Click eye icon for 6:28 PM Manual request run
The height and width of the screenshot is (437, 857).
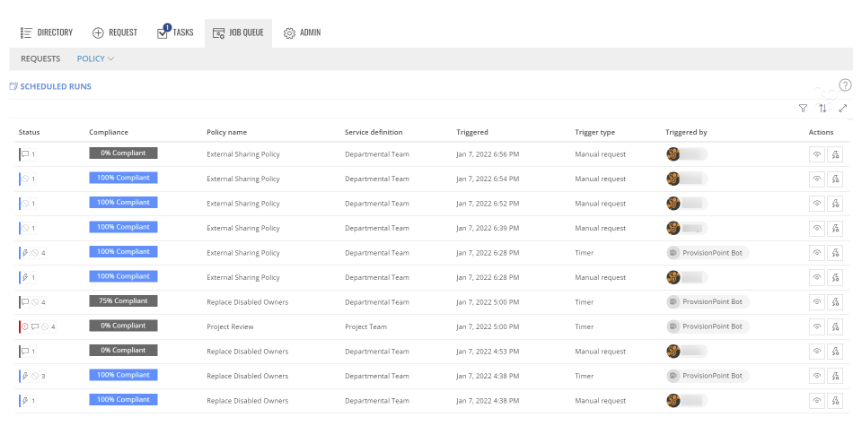[x=817, y=277]
